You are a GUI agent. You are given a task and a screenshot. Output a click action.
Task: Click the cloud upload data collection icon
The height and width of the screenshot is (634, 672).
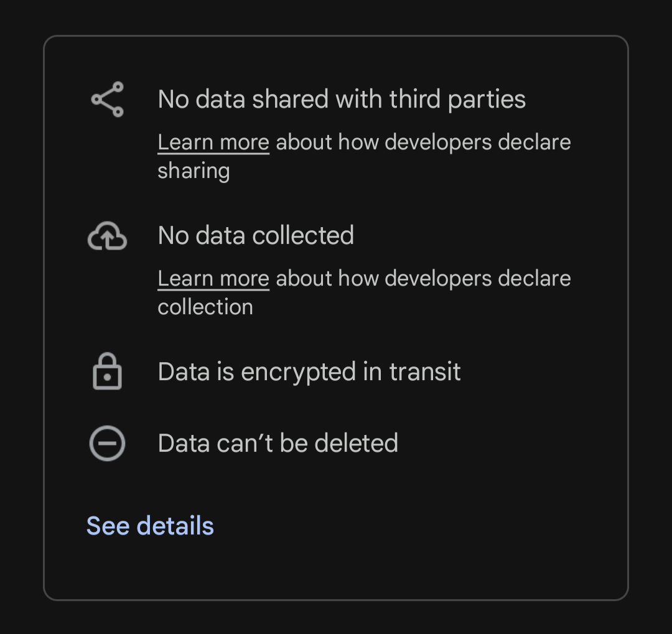(x=107, y=236)
